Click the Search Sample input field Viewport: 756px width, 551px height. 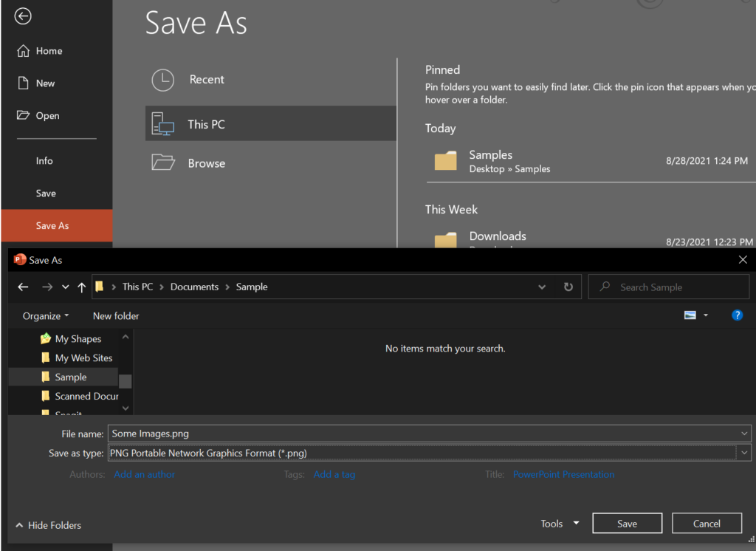[x=669, y=287]
